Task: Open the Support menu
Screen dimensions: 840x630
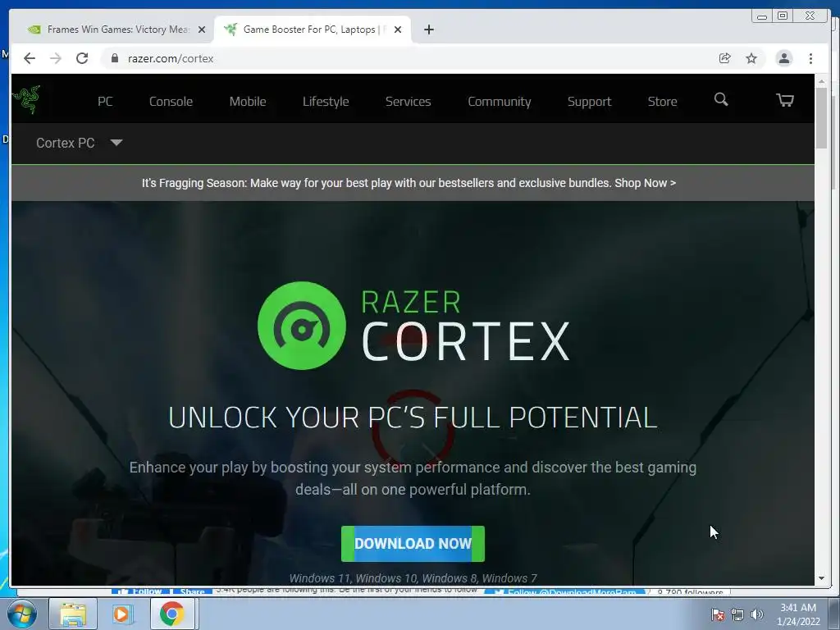Action: [589, 101]
